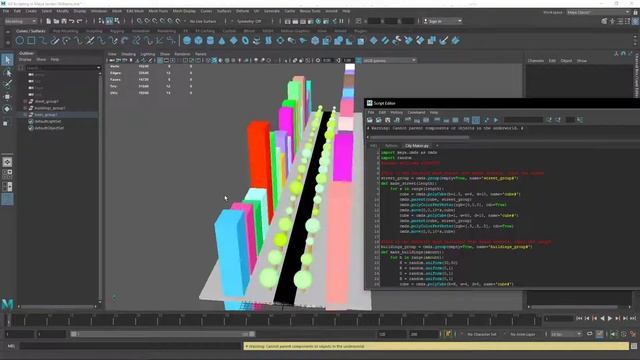Click the MEL command line label
Viewport: 640px width, 360px height.
tap(11, 346)
